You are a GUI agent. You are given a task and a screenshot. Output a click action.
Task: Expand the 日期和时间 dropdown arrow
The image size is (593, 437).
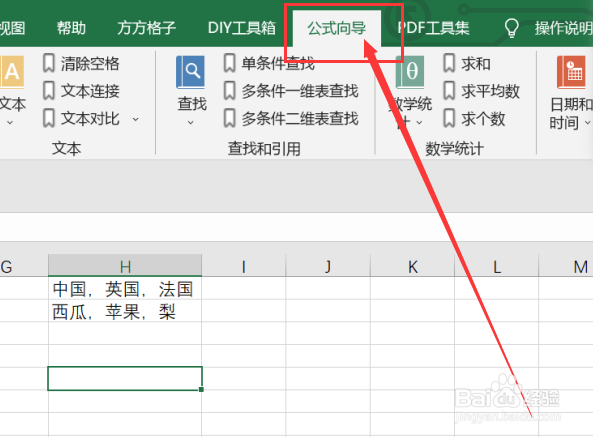point(587,122)
